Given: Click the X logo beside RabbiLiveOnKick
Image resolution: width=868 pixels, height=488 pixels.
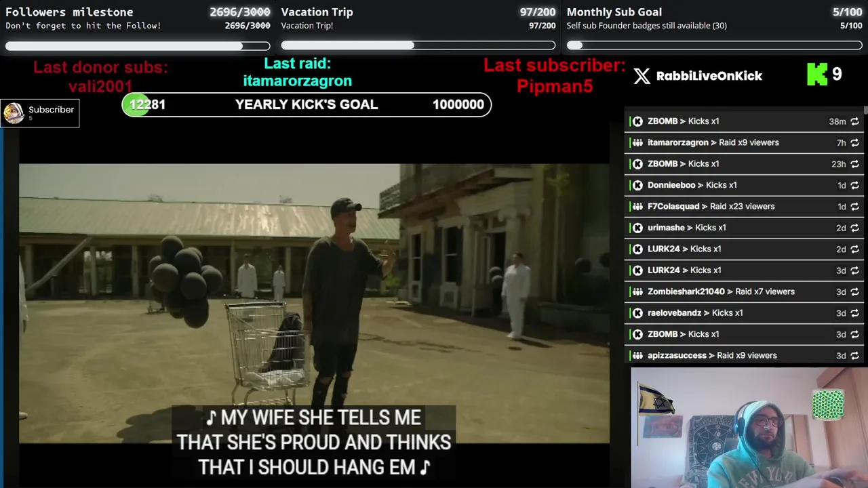Looking at the screenshot, I should pos(642,76).
